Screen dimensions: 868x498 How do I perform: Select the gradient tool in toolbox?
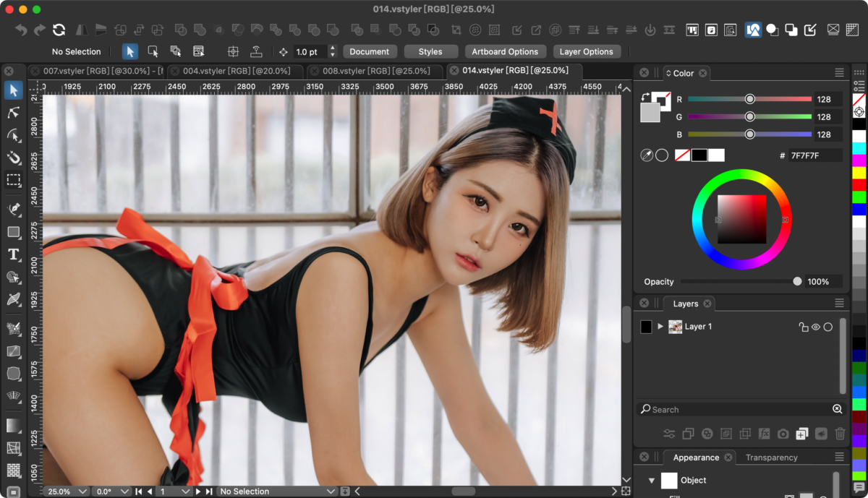click(14, 426)
